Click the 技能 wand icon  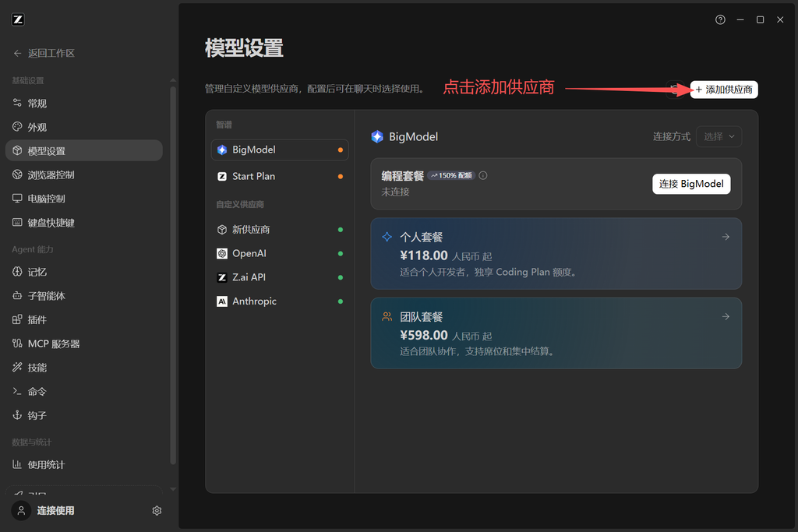click(x=17, y=367)
